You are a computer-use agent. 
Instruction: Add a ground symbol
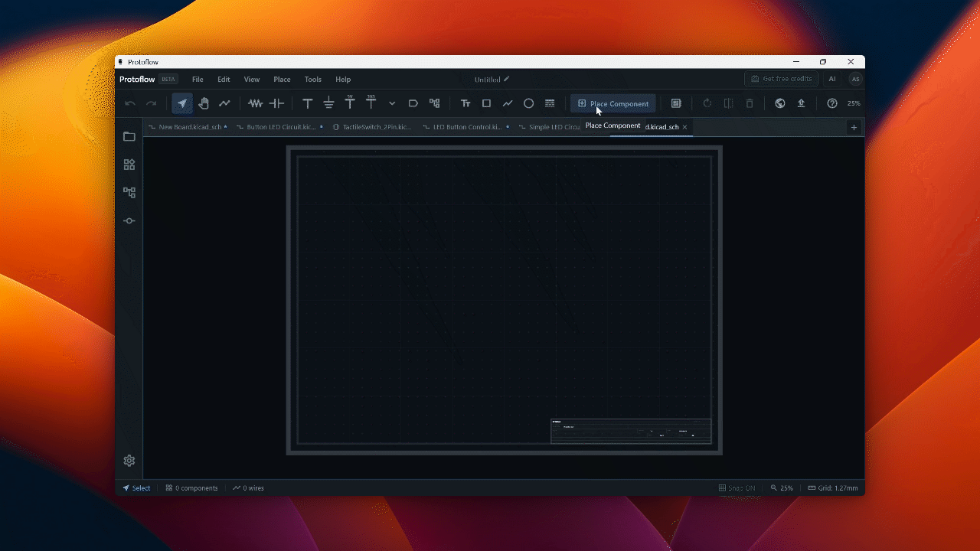coord(328,103)
